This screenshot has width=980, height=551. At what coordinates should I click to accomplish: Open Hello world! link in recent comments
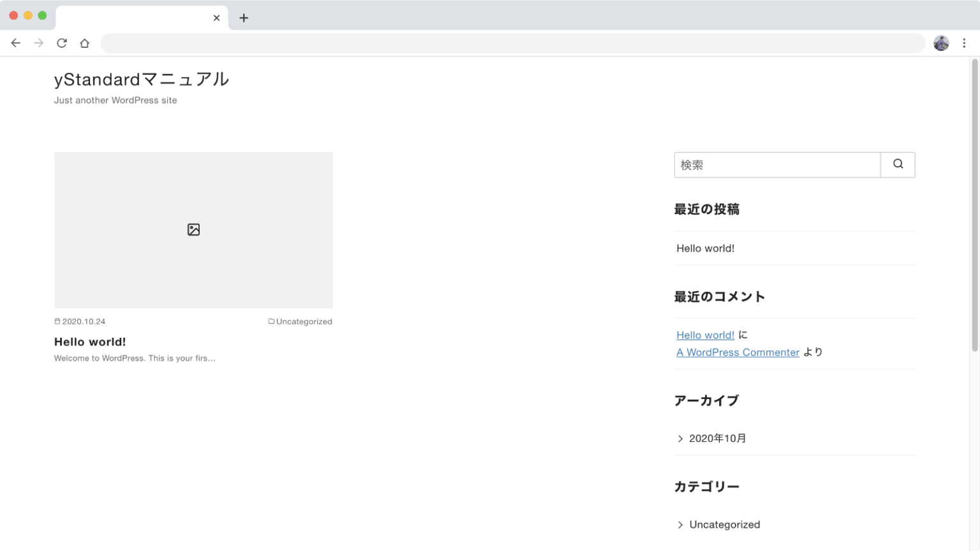pyautogui.click(x=705, y=335)
